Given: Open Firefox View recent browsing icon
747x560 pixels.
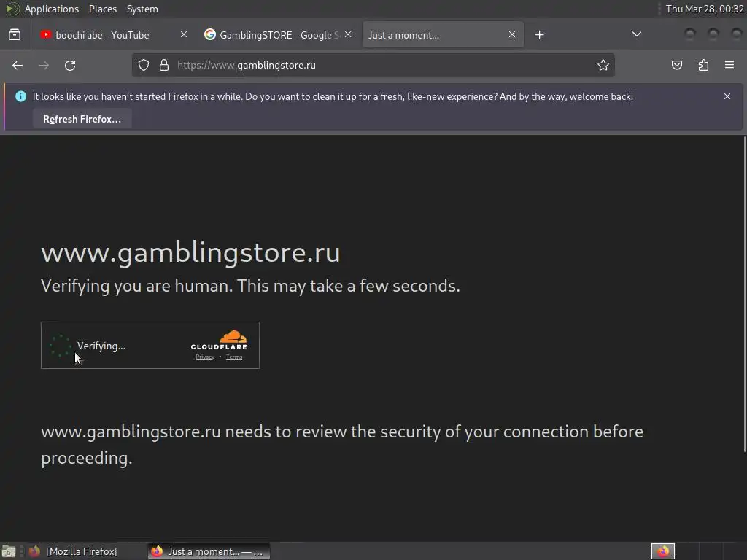Looking at the screenshot, I should click(x=15, y=35).
